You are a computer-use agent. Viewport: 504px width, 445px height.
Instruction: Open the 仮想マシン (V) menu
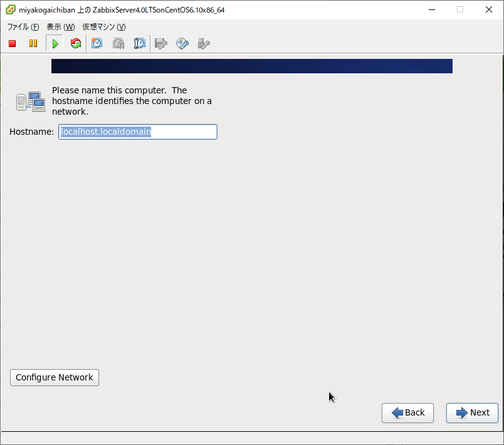[104, 27]
